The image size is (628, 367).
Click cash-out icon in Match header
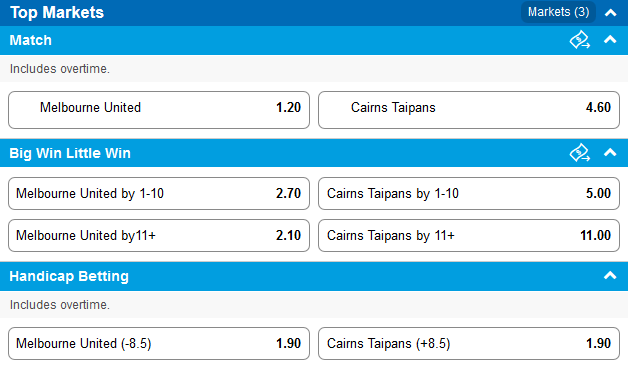pos(580,40)
